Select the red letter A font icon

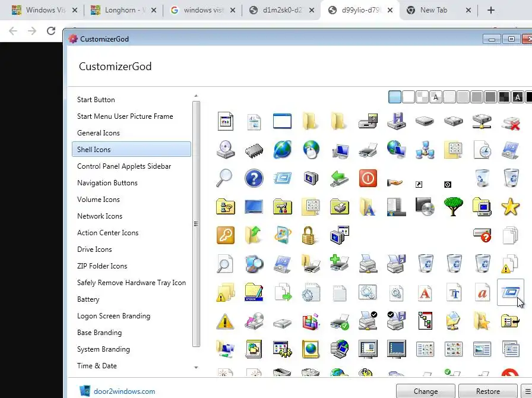(425, 292)
